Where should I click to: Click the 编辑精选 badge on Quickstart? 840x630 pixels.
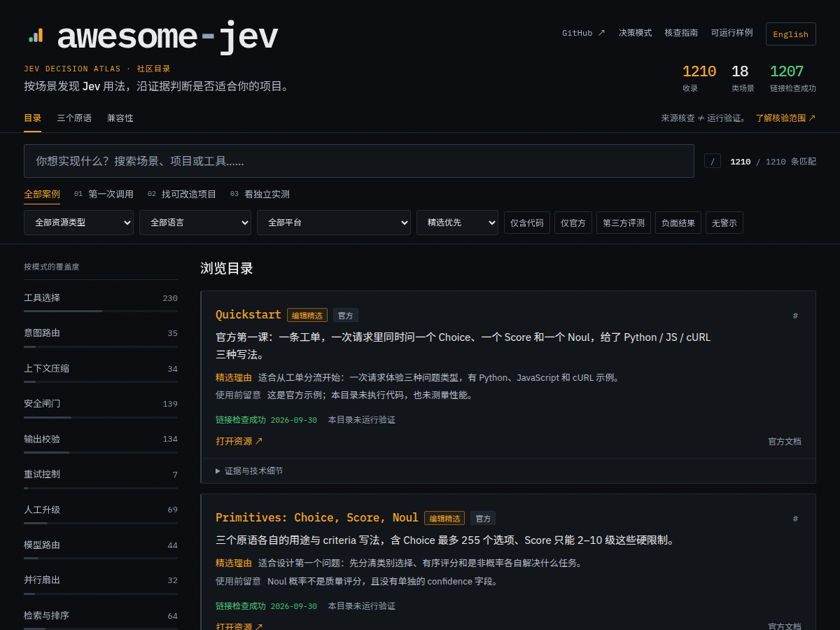click(307, 315)
